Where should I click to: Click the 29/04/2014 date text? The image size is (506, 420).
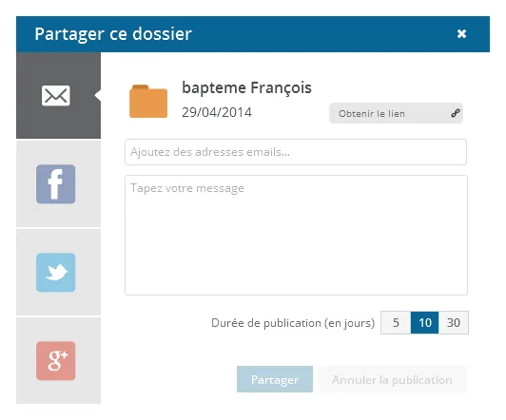tap(217, 112)
